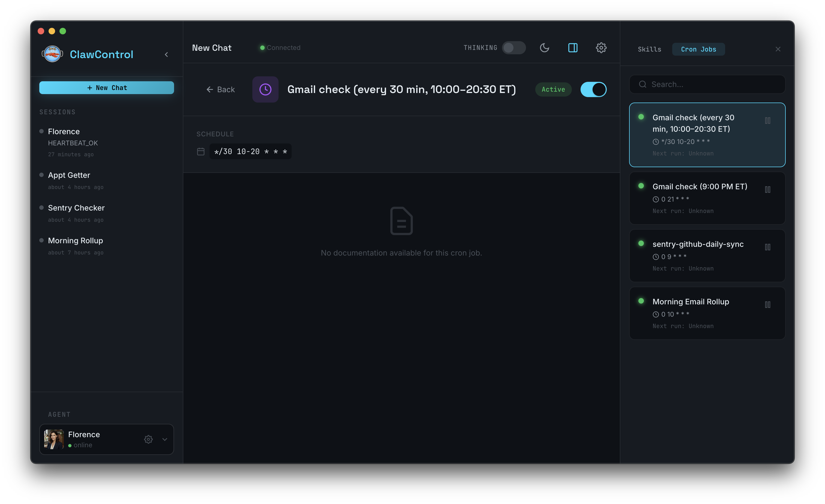Expand the Florence agent dropdown

pyautogui.click(x=165, y=439)
